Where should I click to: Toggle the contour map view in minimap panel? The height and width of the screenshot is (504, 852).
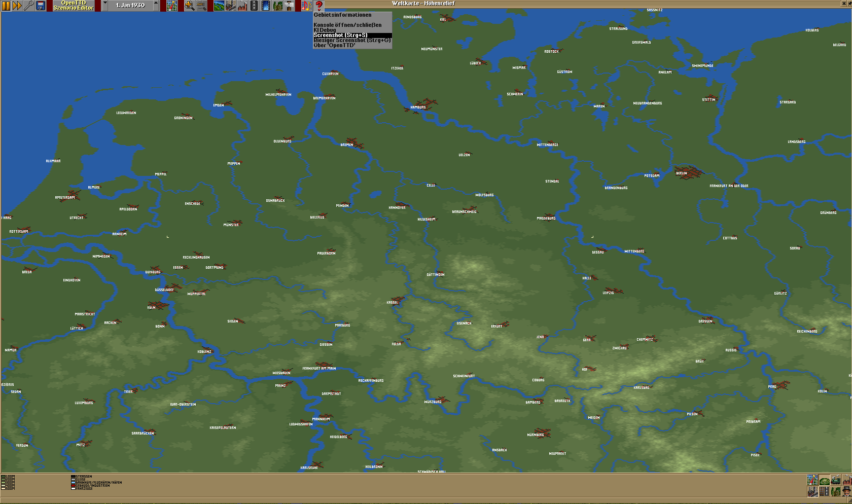[825, 480]
